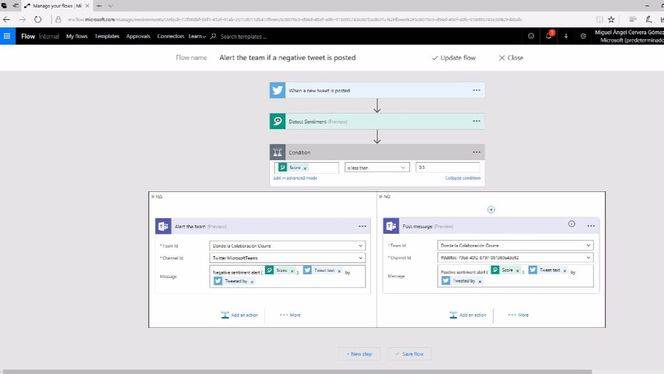664x374 pixels.
Task: Click the download arrow icon in header
Action: pyautogui.click(x=566, y=36)
